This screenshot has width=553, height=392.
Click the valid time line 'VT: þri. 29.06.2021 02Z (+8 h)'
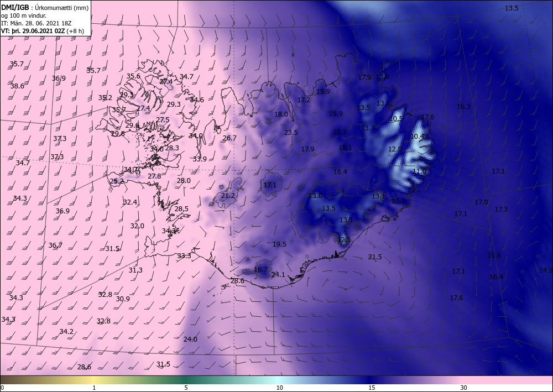coord(43,30)
